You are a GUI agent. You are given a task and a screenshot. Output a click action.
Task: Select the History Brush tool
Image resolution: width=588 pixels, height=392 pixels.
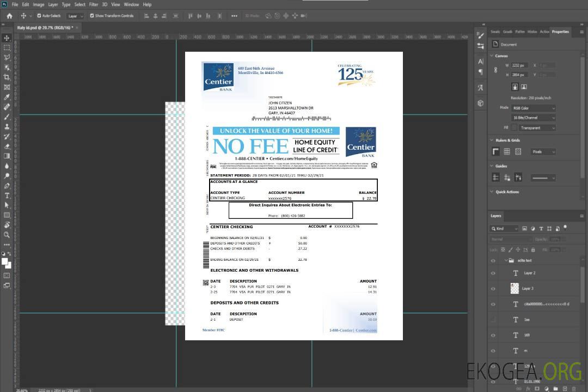[x=7, y=137]
